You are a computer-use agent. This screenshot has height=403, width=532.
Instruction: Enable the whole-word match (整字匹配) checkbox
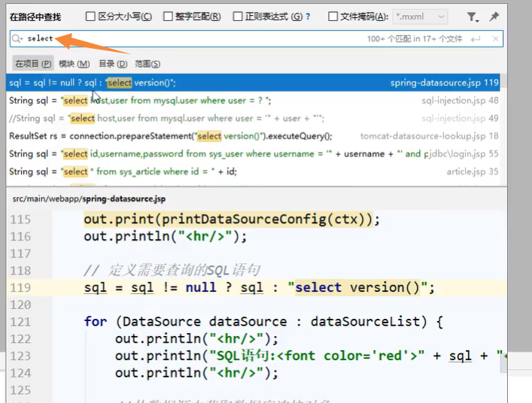click(x=168, y=17)
